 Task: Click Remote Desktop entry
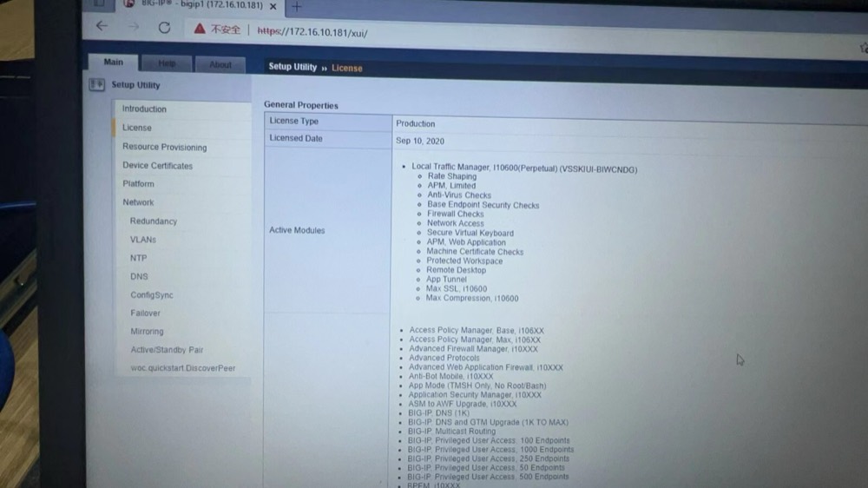coord(456,270)
